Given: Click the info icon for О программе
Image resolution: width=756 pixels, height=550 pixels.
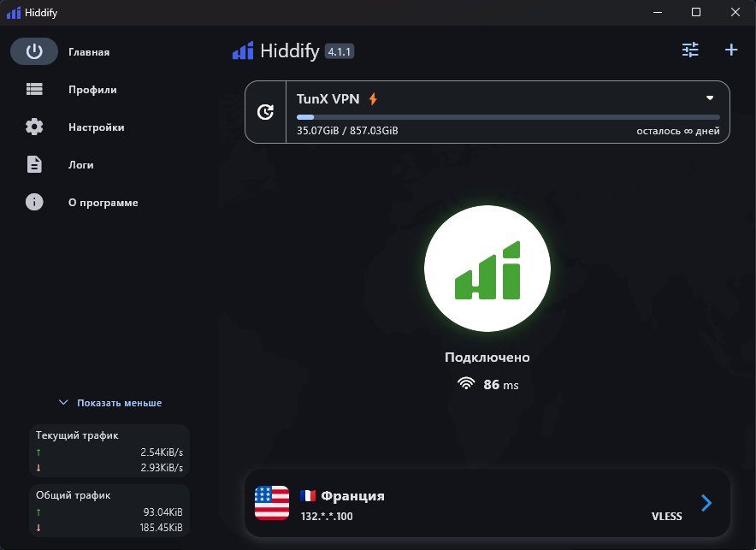Looking at the screenshot, I should (34, 202).
